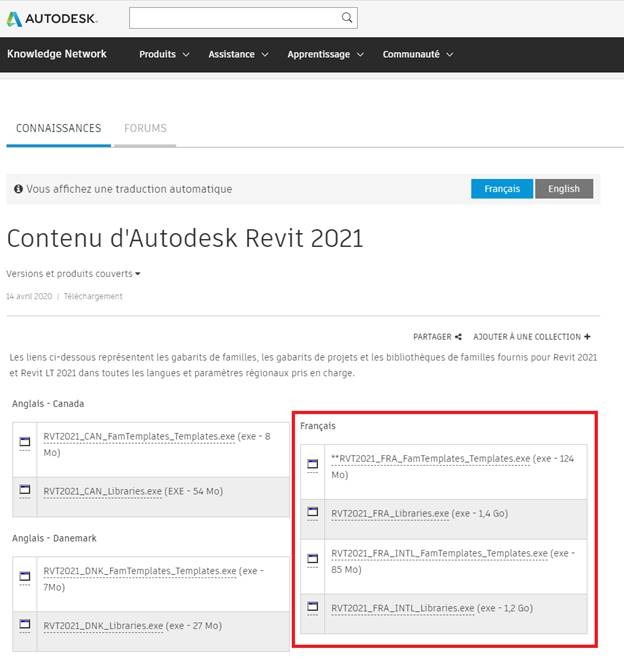Download RVT2021_CAN_Libraries.exe

(x=102, y=491)
